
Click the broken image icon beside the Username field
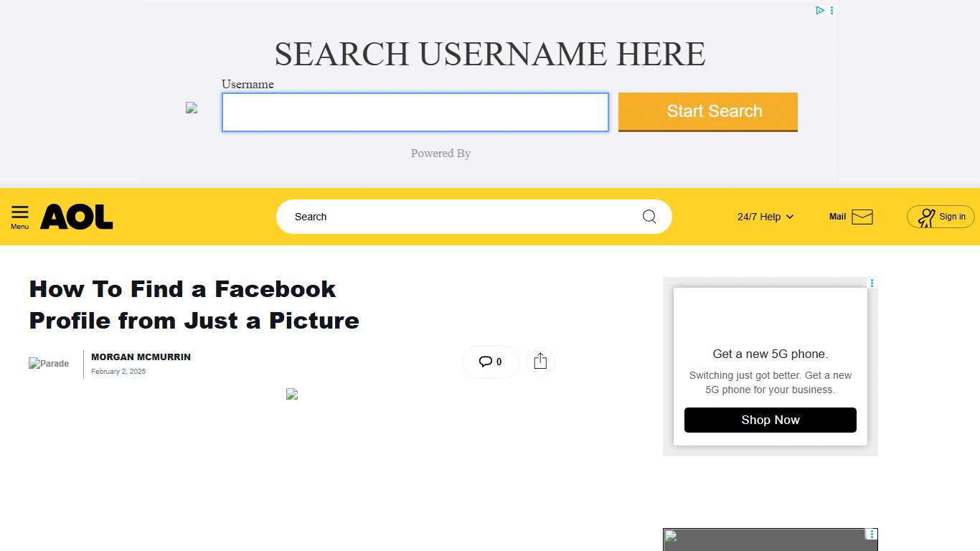pos(192,108)
